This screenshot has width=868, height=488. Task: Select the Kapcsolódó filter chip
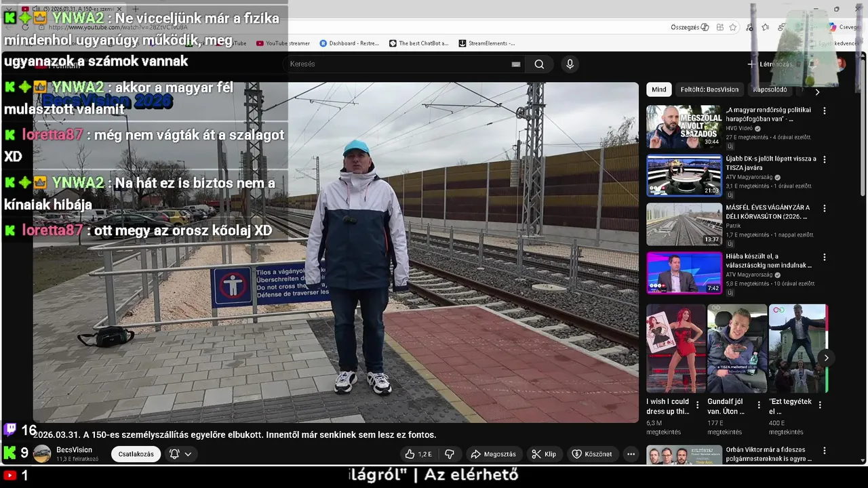click(x=770, y=89)
